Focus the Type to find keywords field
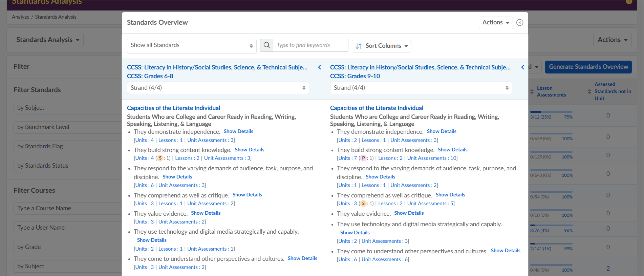This screenshot has height=276, width=644. point(310,45)
